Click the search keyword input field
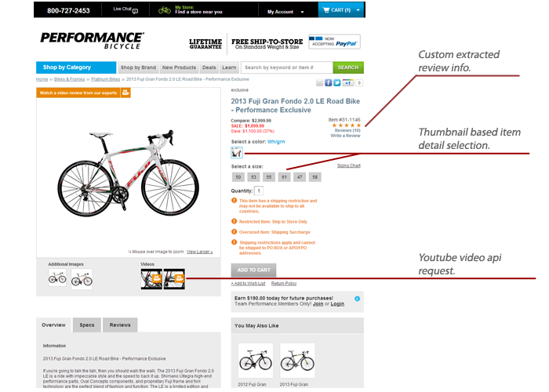 pos(287,67)
